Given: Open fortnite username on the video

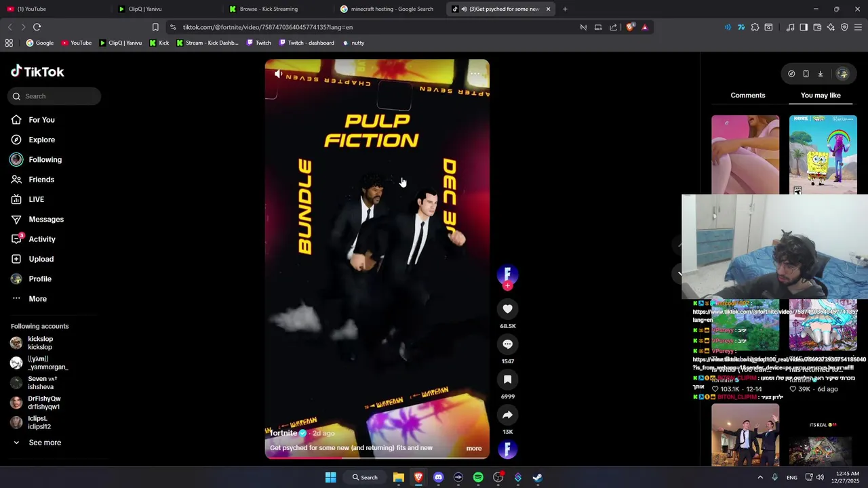Looking at the screenshot, I should (283, 433).
